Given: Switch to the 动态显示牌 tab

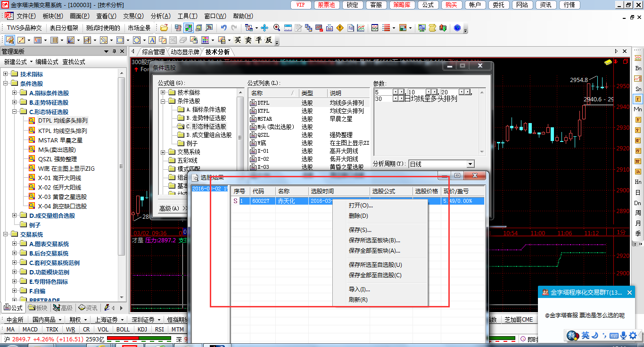Looking at the screenshot, I should tap(185, 52).
